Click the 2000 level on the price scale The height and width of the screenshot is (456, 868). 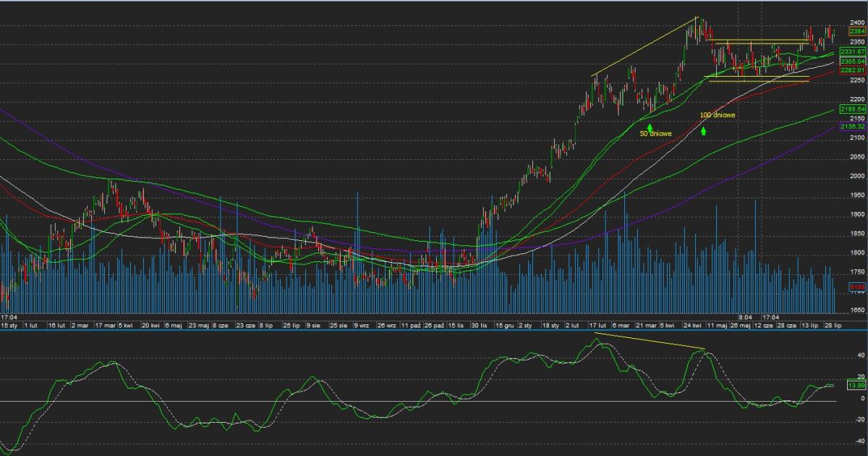coord(858,176)
